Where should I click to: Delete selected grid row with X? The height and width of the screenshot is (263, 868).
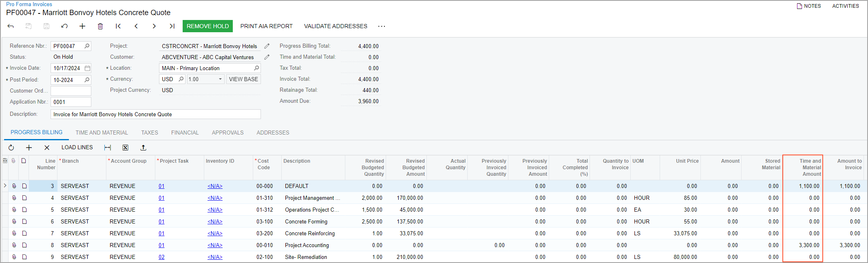47,148
